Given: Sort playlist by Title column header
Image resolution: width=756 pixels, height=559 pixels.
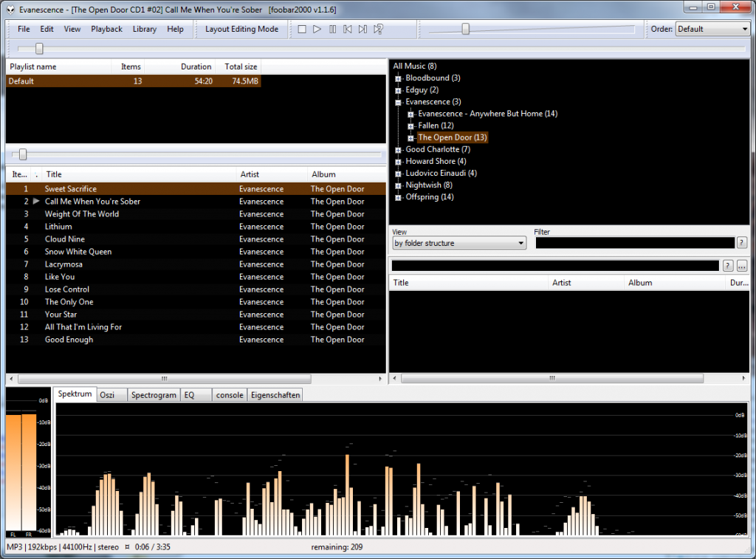Looking at the screenshot, I should (139, 174).
